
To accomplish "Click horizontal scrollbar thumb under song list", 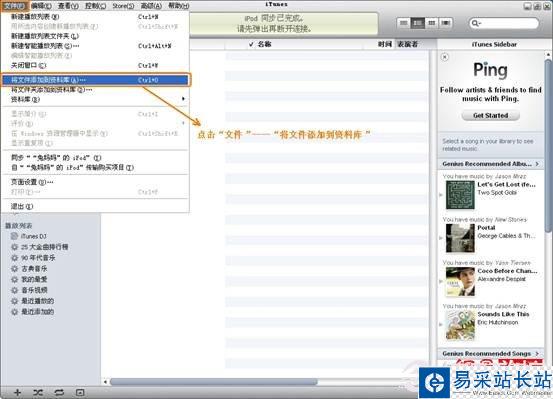I will click(x=214, y=382).
